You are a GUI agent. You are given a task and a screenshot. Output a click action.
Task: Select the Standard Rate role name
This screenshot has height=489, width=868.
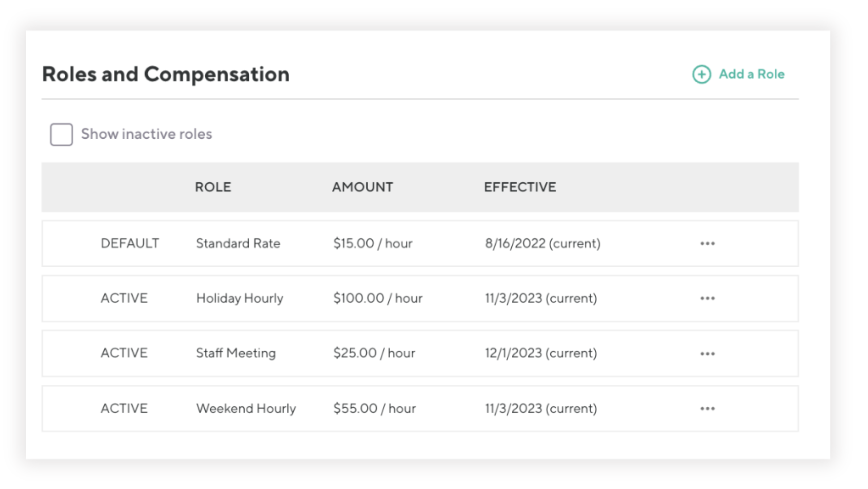click(x=238, y=244)
